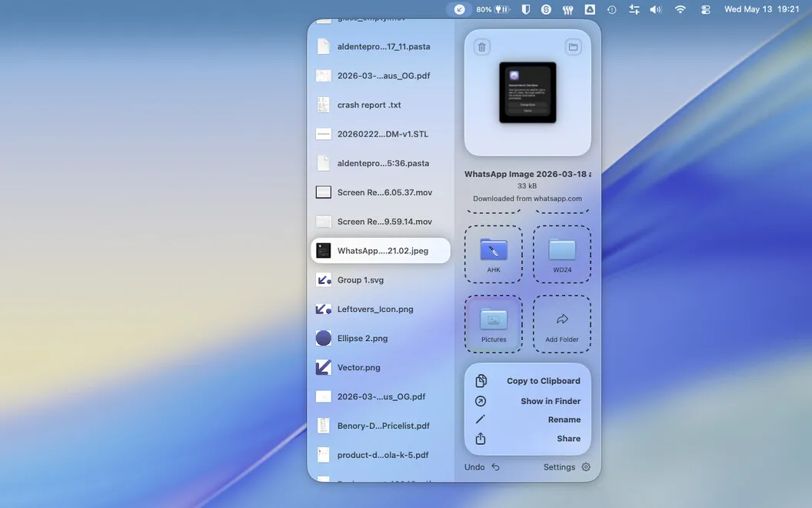Screen dimensions: 812x508
Task: Select crash report .txt file
Action: click(x=381, y=105)
